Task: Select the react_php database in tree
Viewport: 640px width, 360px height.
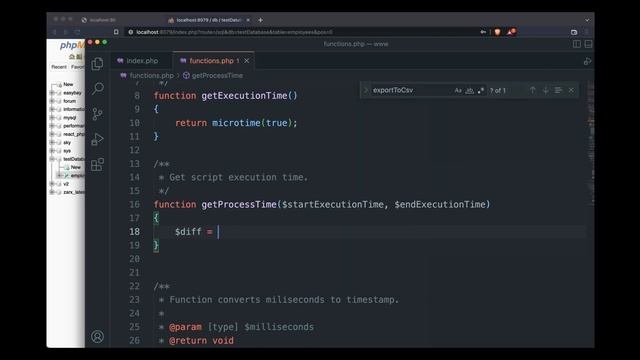Action: coord(74,134)
